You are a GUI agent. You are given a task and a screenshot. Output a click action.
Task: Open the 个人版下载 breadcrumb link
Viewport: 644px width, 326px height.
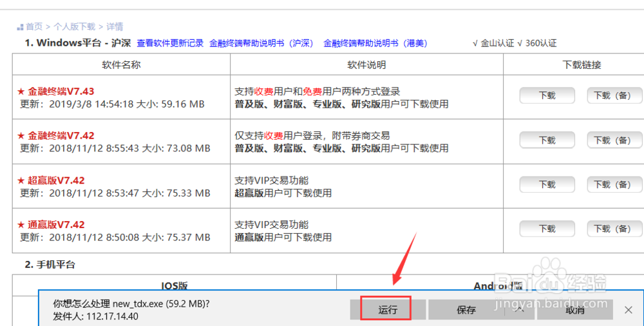pyautogui.click(x=74, y=26)
